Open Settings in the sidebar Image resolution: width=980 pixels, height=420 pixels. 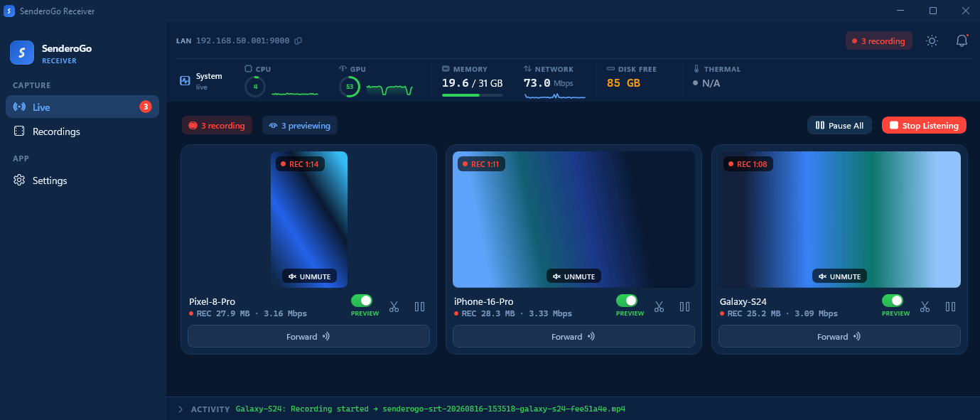pos(82,181)
